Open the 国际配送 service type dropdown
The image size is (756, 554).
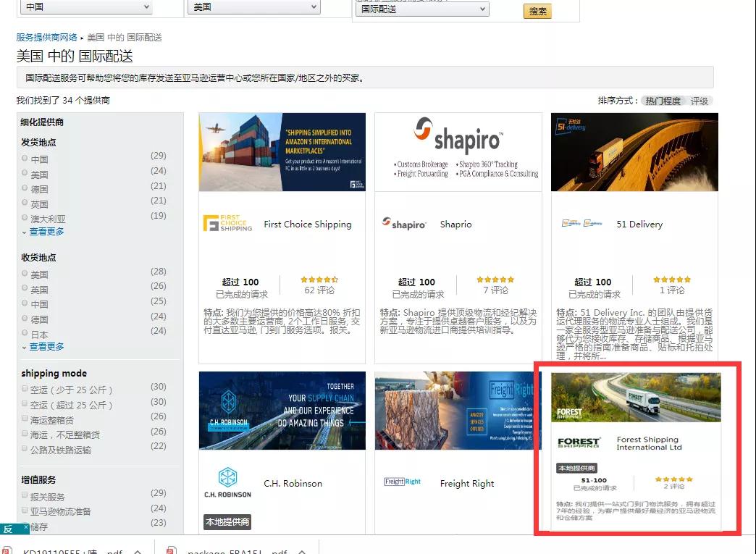(x=422, y=9)
